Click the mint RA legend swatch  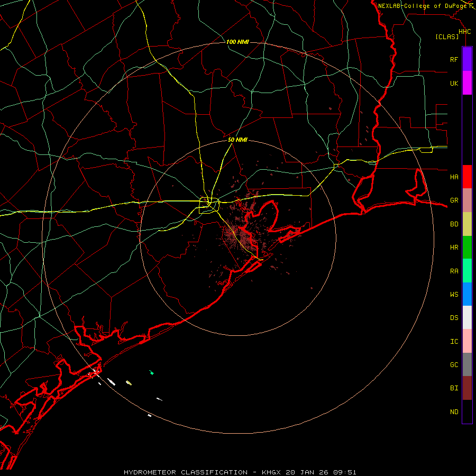[x=467, y=271]
